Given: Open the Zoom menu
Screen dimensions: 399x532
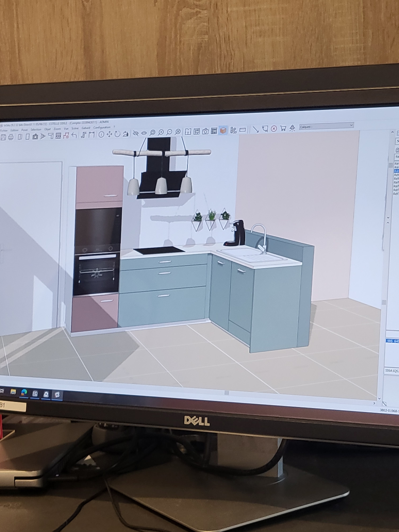Looking at the screenshot, I should (57, 129).
